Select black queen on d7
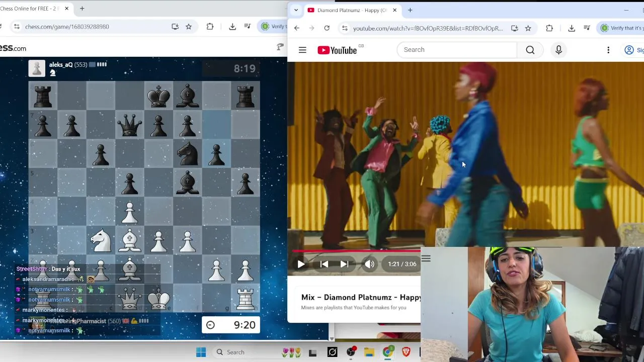 129,125
